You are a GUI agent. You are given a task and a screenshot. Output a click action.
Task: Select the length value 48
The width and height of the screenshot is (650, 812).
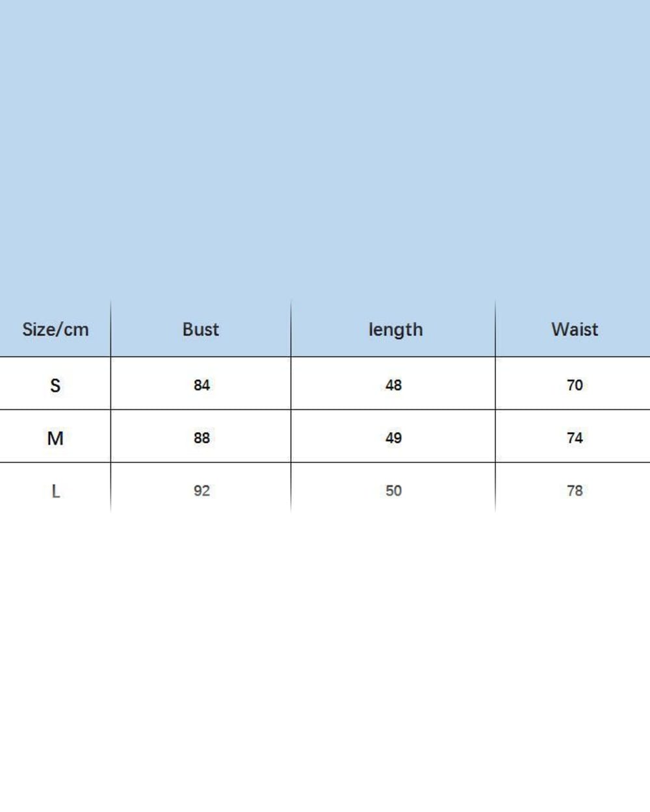[x=393, y=385]
